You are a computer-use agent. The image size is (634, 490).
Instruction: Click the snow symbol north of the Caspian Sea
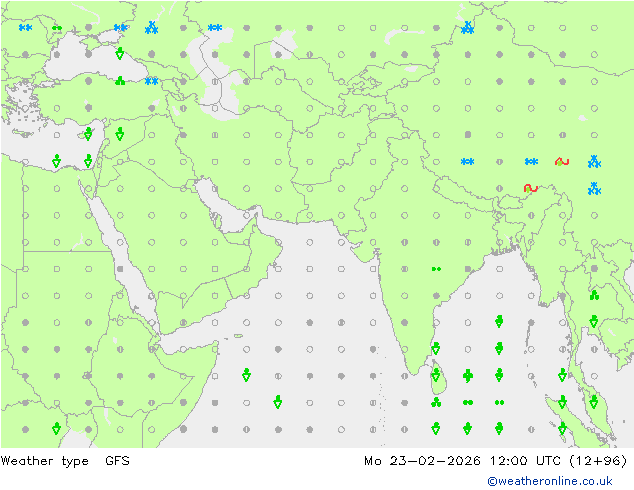click(x=215, y=28)
